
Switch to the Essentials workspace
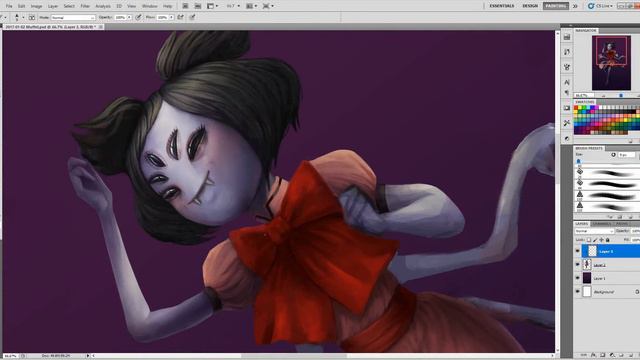pos(502,6)
